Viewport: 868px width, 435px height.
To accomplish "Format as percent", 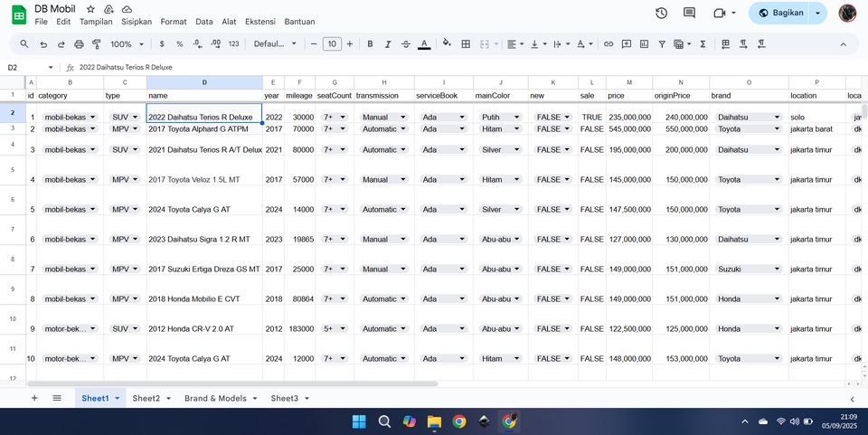I will coord(179,44).
